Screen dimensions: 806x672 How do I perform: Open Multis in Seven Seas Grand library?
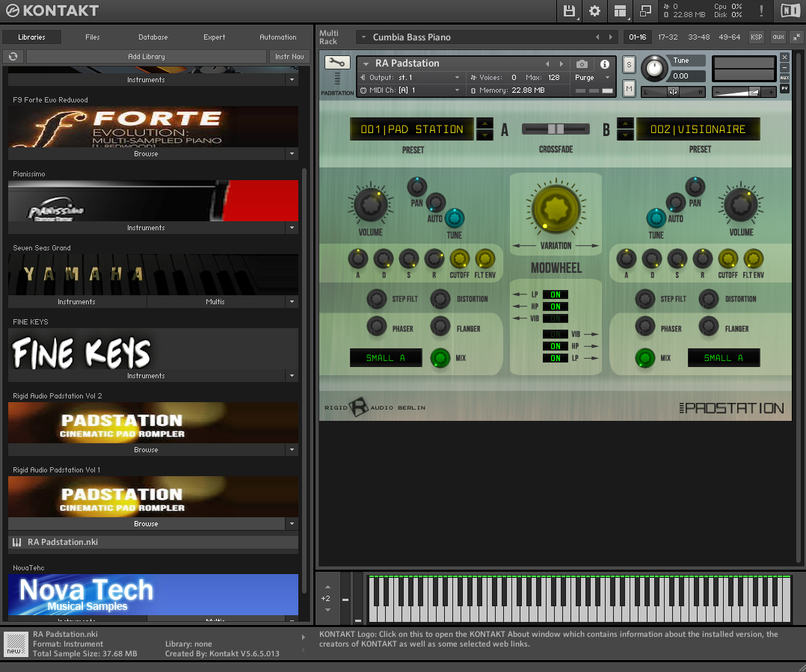[215, 301]
